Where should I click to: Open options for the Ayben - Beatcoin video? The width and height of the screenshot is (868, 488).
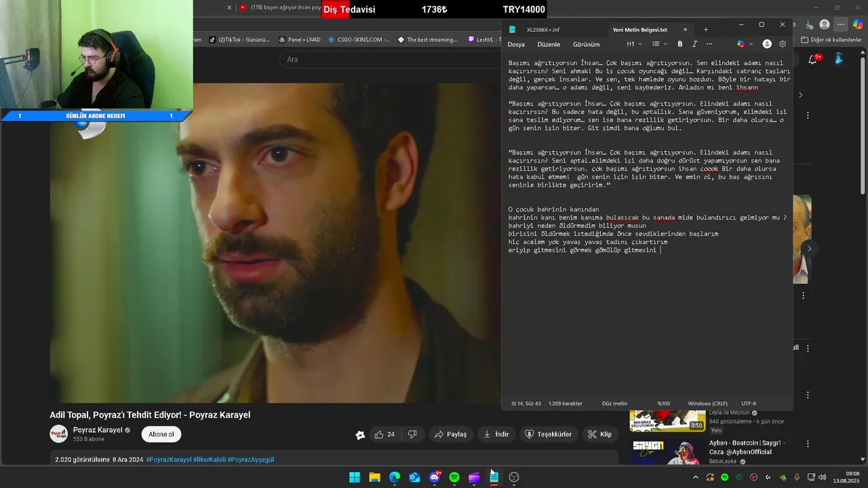point(808,444)
